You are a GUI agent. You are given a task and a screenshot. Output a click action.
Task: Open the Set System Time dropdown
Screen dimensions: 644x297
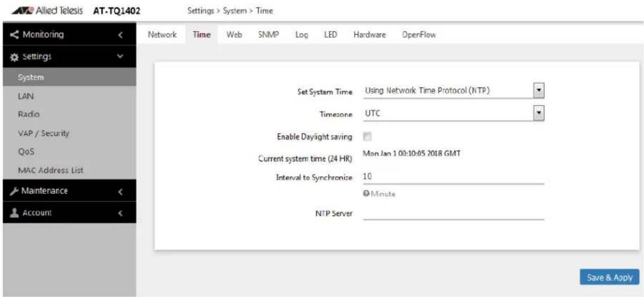tap(453, 91)
